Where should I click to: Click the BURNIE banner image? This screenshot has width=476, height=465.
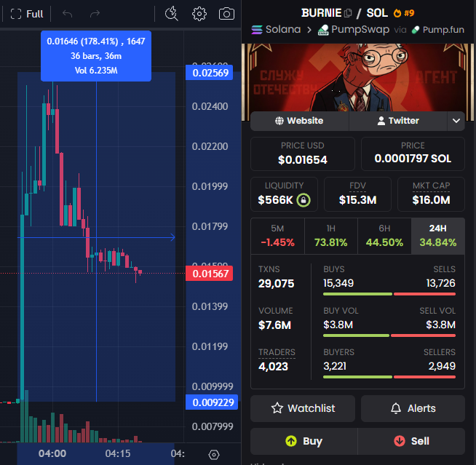tap(357, 77)
